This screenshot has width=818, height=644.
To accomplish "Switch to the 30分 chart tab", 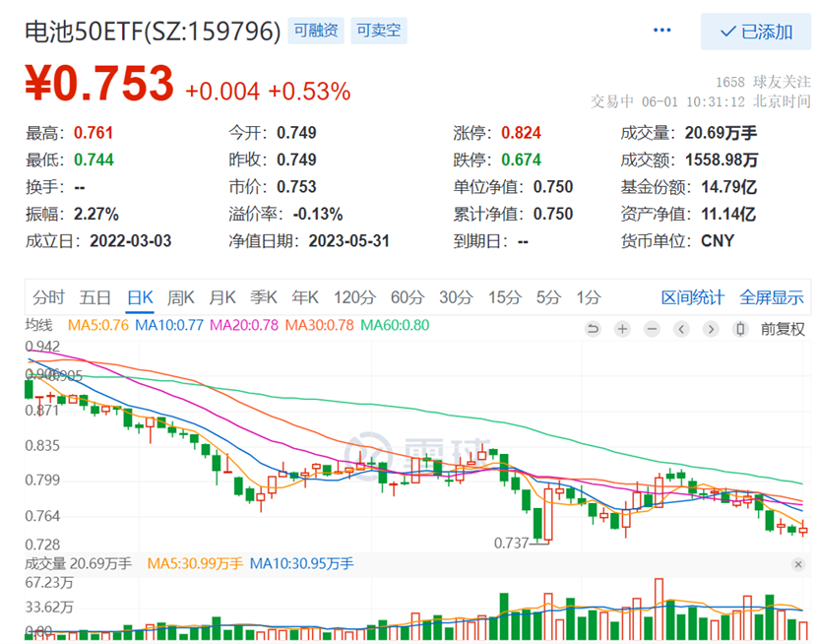I will coord(456,297).
